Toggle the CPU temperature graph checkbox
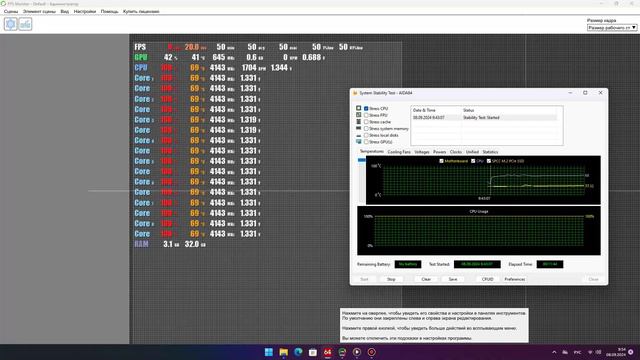 [473, 161]
